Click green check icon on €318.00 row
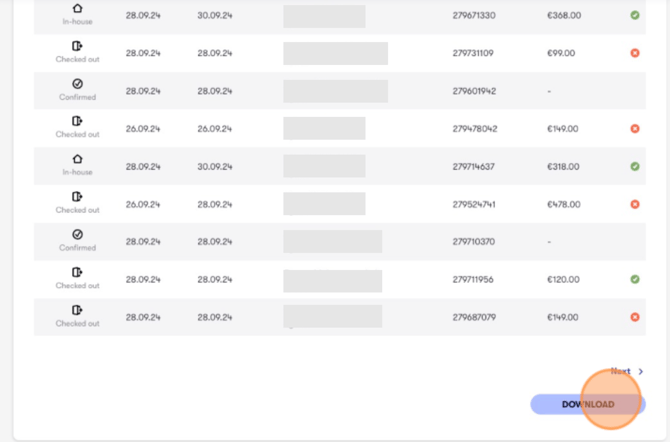Screen dimensions: 670x442 click(x=635, y=166)
